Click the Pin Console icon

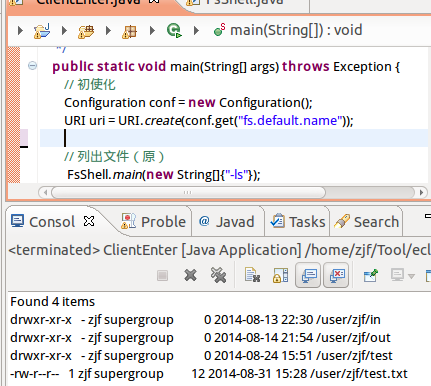tap(371, 275)
